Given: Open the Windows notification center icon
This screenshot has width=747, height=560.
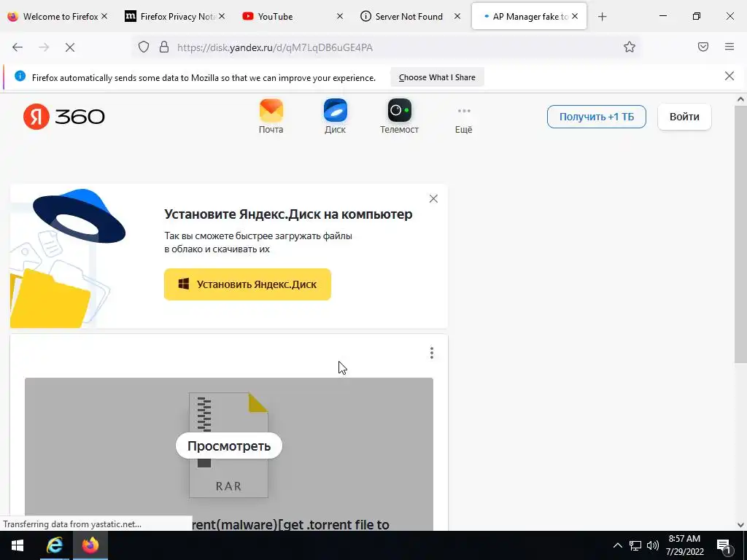Looking at the screenshot, I should 724,546.
